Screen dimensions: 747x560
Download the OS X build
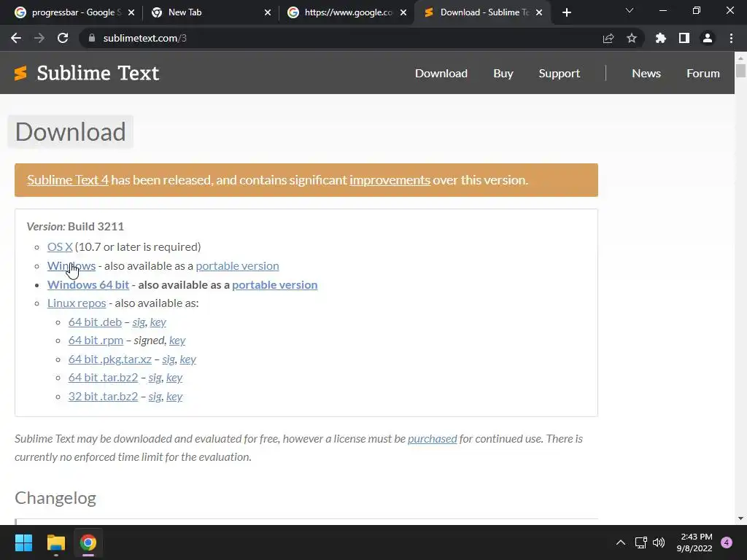[x=60, y=246]
